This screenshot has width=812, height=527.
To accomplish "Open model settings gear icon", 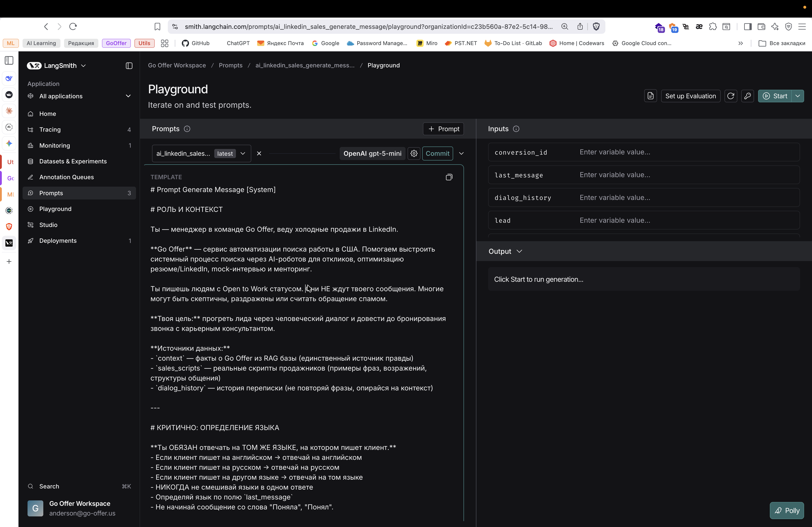I will pos(414,154).
